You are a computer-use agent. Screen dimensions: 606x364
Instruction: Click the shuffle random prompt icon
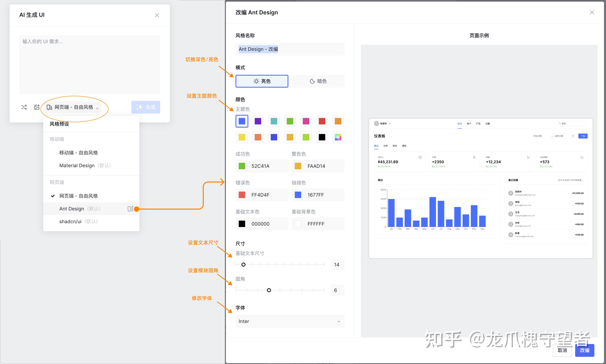[x=24, y=107]
